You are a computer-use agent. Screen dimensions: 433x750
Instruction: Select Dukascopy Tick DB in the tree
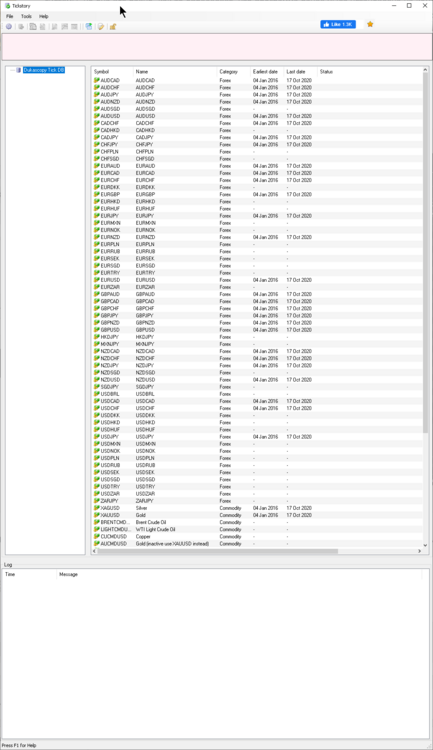click(x=44, y=70)
